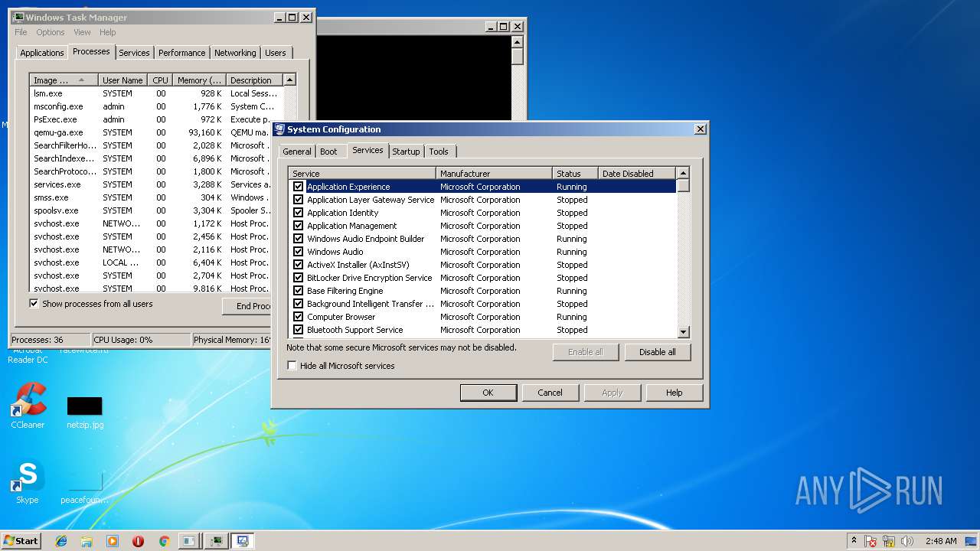Click the System Configuration title bar icon
980x551 pixels.
[280, 129]
